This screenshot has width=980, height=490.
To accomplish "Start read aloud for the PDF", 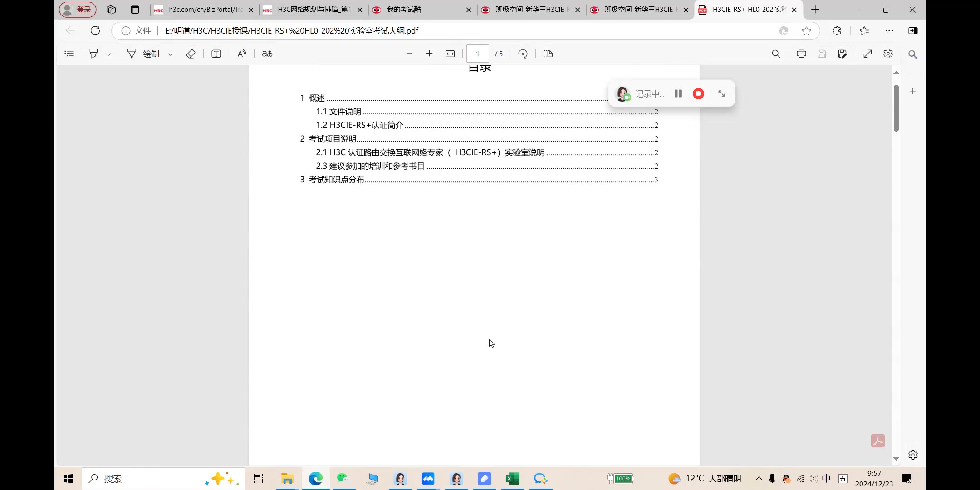I will click(x=242, y=54).
